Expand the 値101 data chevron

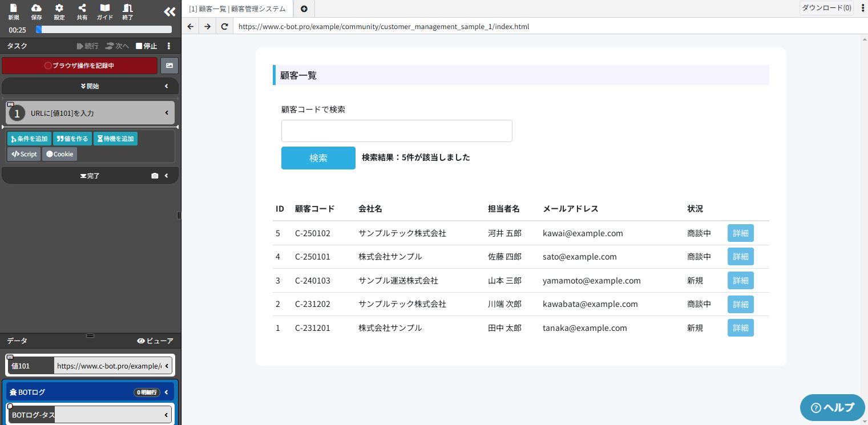click(167, 366)
